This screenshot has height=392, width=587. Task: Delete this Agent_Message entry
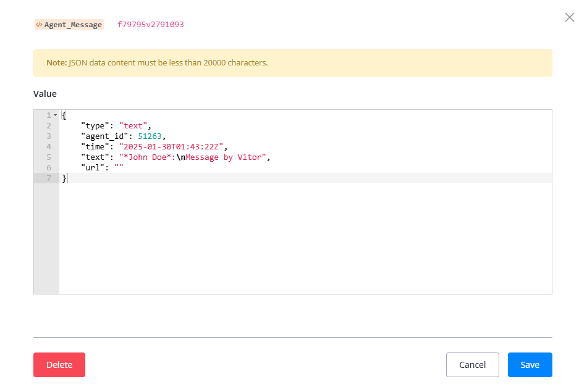click(x=59, y=365)
